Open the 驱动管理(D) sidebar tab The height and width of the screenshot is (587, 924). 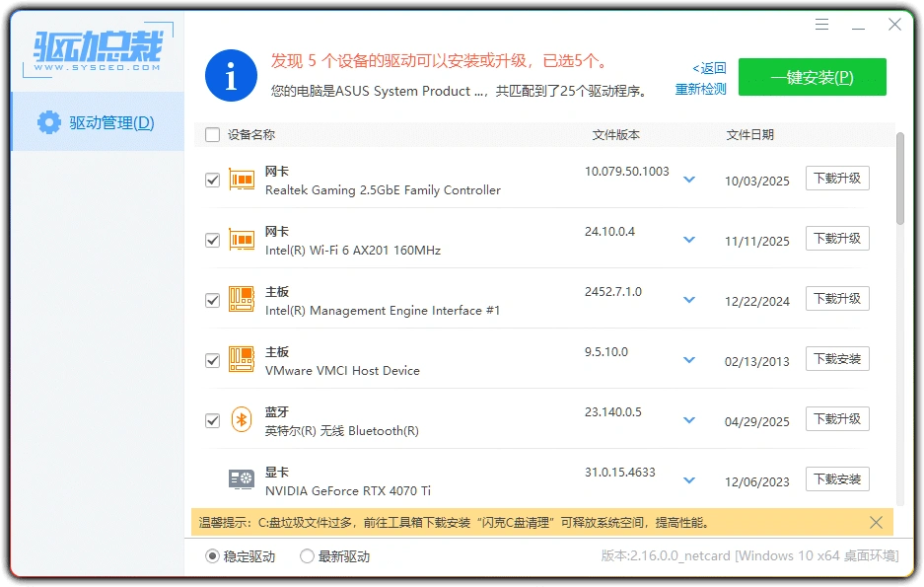click(98, 122)
